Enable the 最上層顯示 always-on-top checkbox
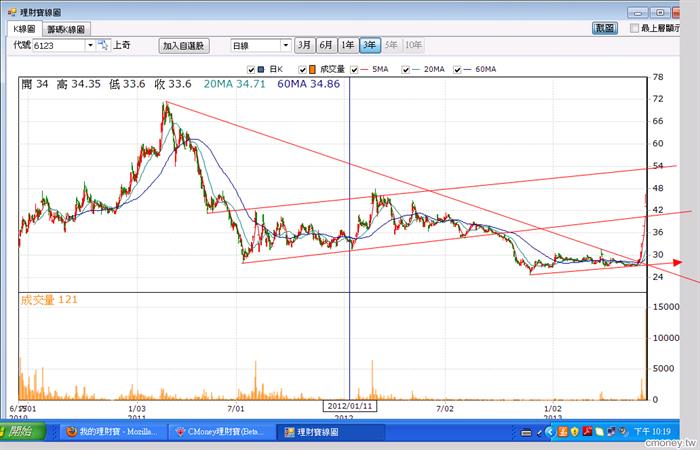The height and width of the screenshot is (450, 700). [634, 28]
